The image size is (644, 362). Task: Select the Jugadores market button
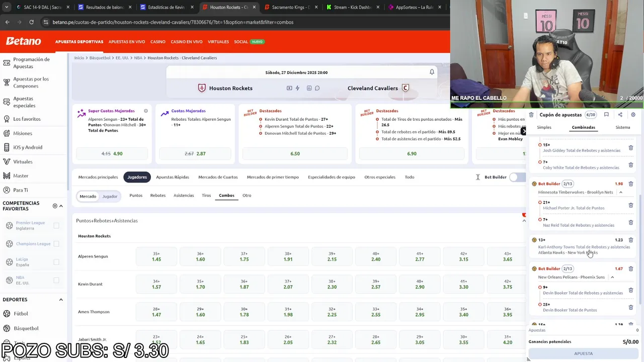(137, 177)
